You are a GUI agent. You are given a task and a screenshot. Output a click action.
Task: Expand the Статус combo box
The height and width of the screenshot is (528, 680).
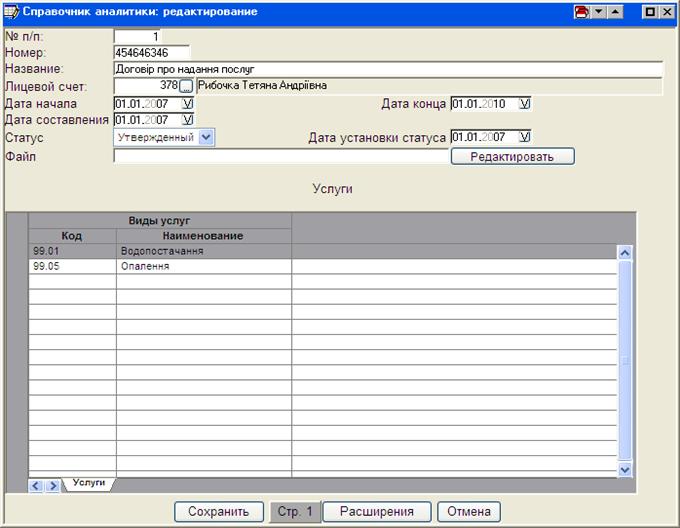click(x=206, y=137)
